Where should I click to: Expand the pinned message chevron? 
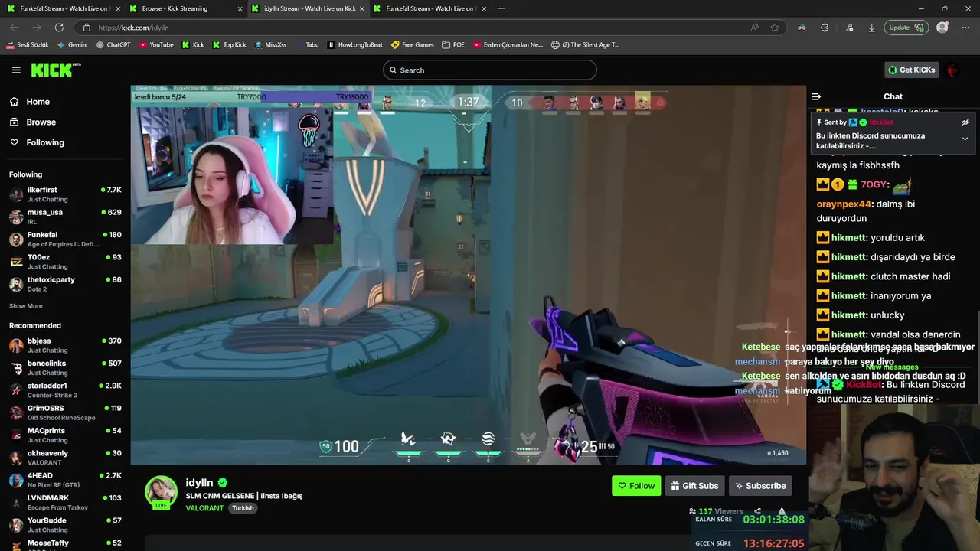tap(965, 139)
